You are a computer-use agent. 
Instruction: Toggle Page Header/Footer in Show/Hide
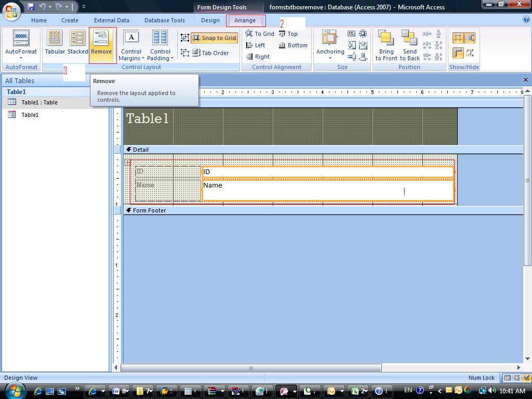pos(470,53)
